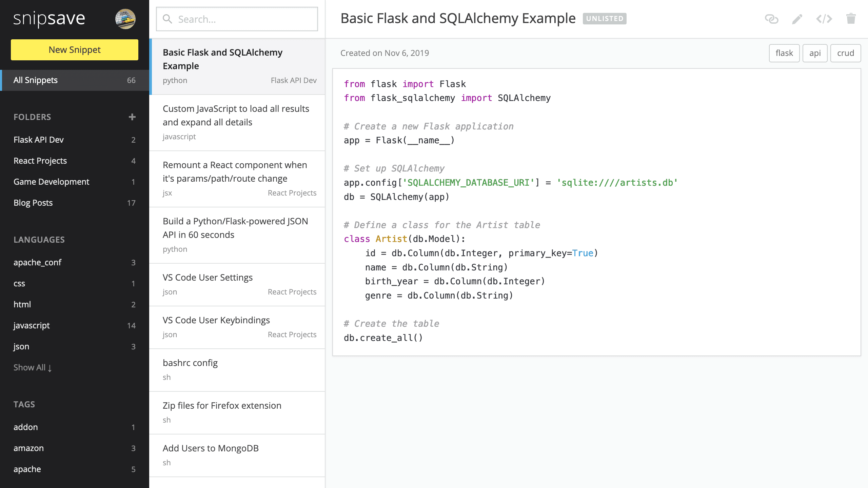Open Remount a React component snippet
Image resolution: width=868 pixels, height=488 pixels.
click(x=237, y=179)
